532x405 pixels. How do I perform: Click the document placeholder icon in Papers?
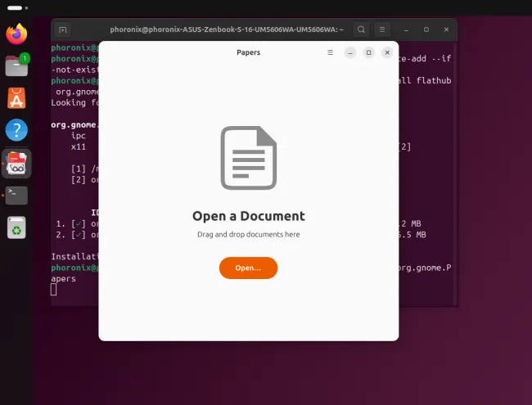tap(248, 158)
